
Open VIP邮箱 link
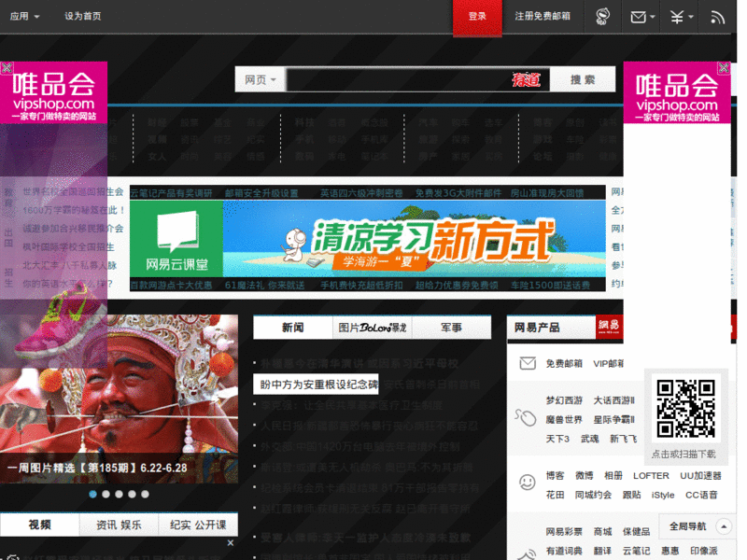(x=609, y=363)
